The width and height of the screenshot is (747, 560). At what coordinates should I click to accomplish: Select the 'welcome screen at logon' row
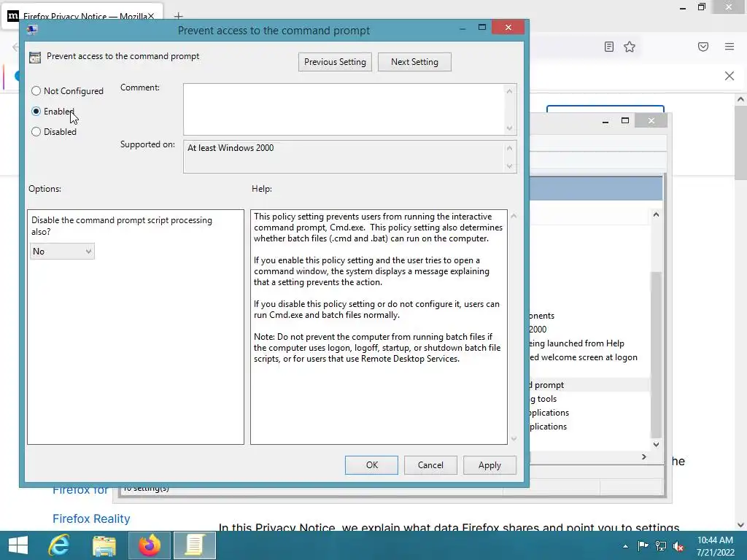click(589, 357)
